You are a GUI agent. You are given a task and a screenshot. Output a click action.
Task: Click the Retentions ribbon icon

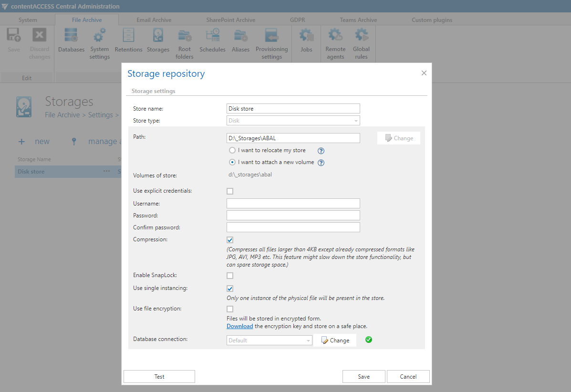128,41
